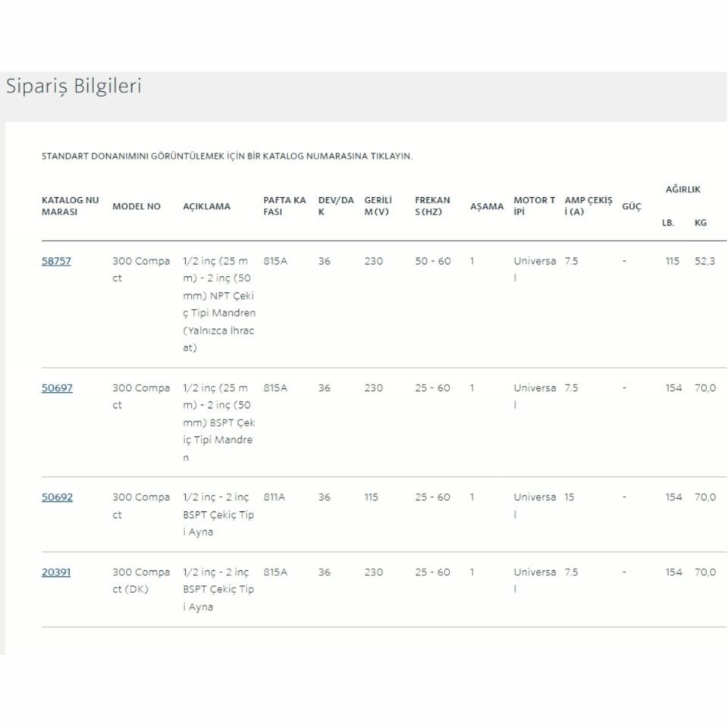Image resolution: width=728 pixels, height=728 pixels.
Task: Open catalog item 50692
Action: tap(57, 497)
